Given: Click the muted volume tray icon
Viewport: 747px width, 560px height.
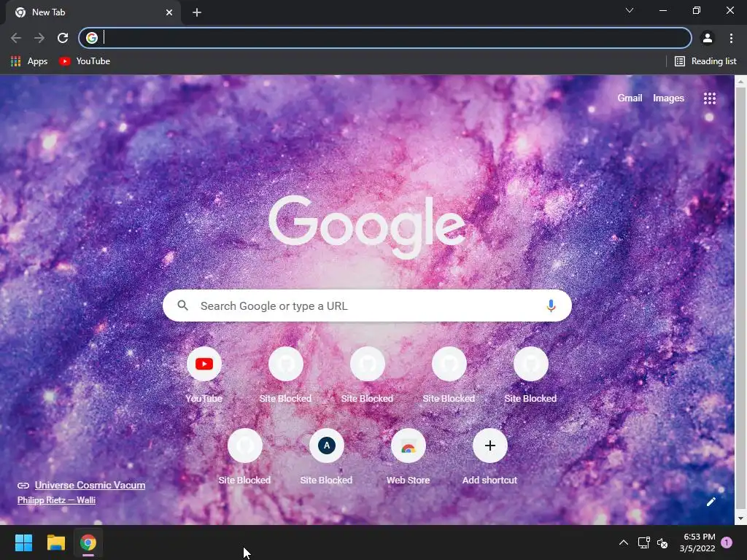Looking at the screenshot, I should 662,542.
